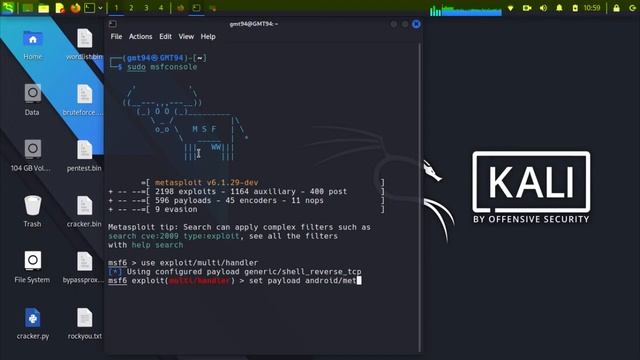Image resolution: width=640 pixels, height=360 pixels.
Task: Click 'metasploit v6.1.29-dev' version text
Action: [x=207, y=182]
